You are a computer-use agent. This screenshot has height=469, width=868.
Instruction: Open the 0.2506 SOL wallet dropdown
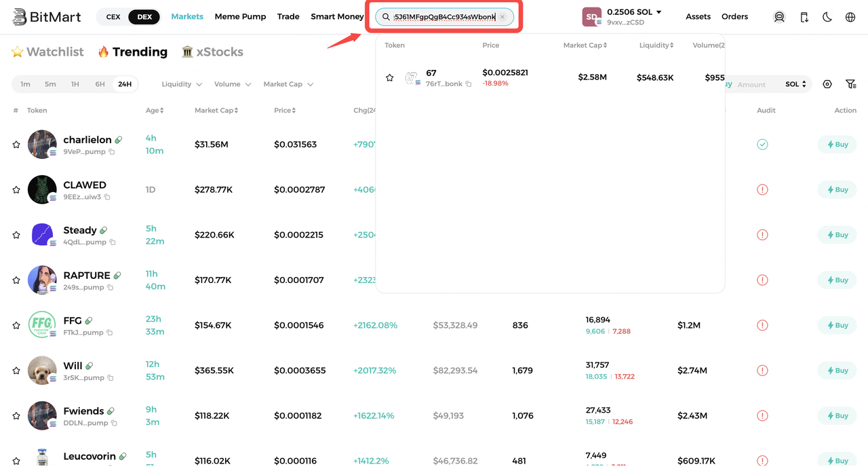tap(634, 12)
